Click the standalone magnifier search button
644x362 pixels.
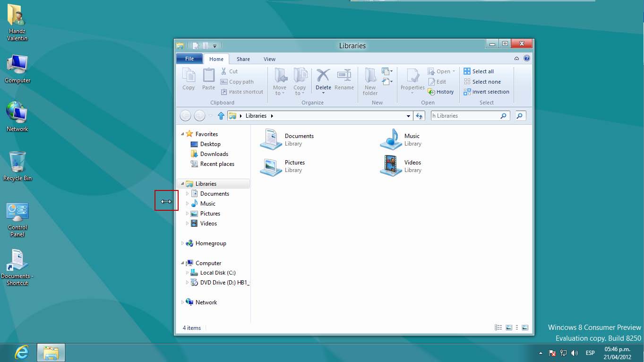tap(520, 116)
